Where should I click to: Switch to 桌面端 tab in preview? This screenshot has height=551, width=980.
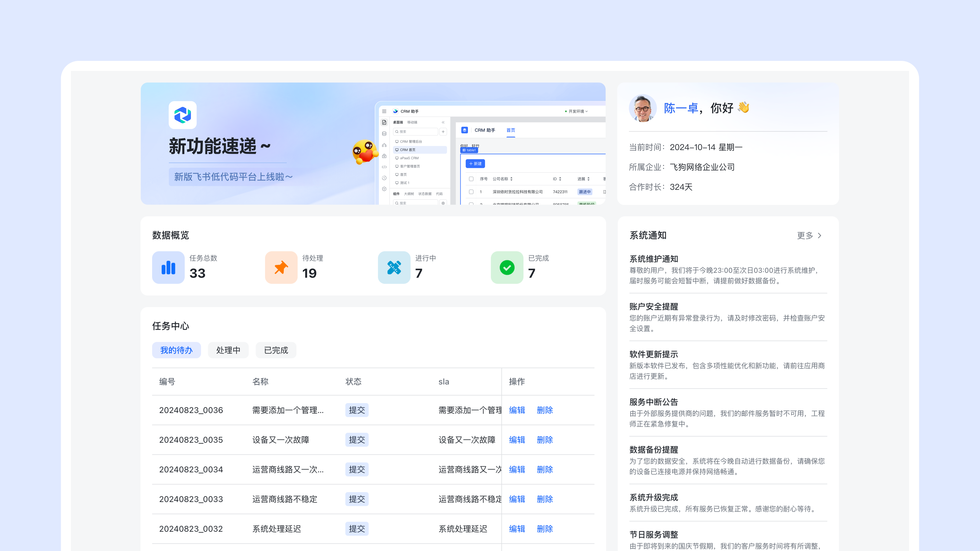click(x=398, y=122)
